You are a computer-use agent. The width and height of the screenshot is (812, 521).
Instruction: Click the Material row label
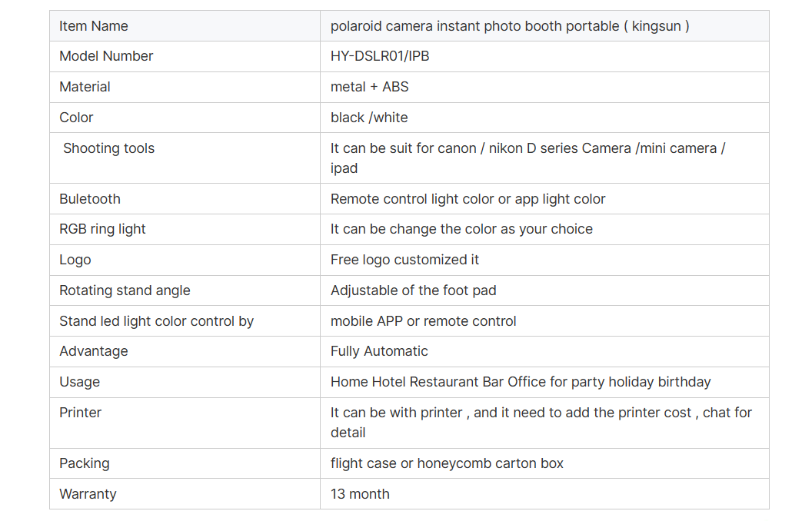pyautogui.click(x=85, y=86)
